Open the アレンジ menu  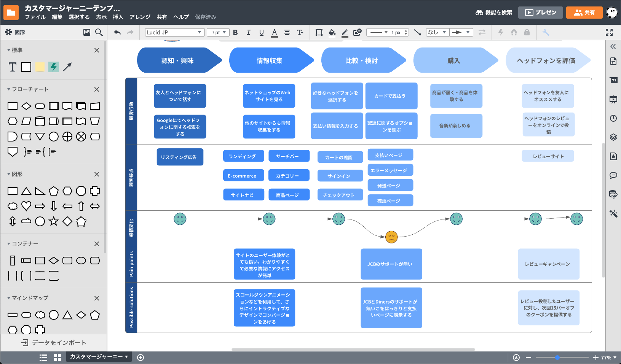click(140, 17)
